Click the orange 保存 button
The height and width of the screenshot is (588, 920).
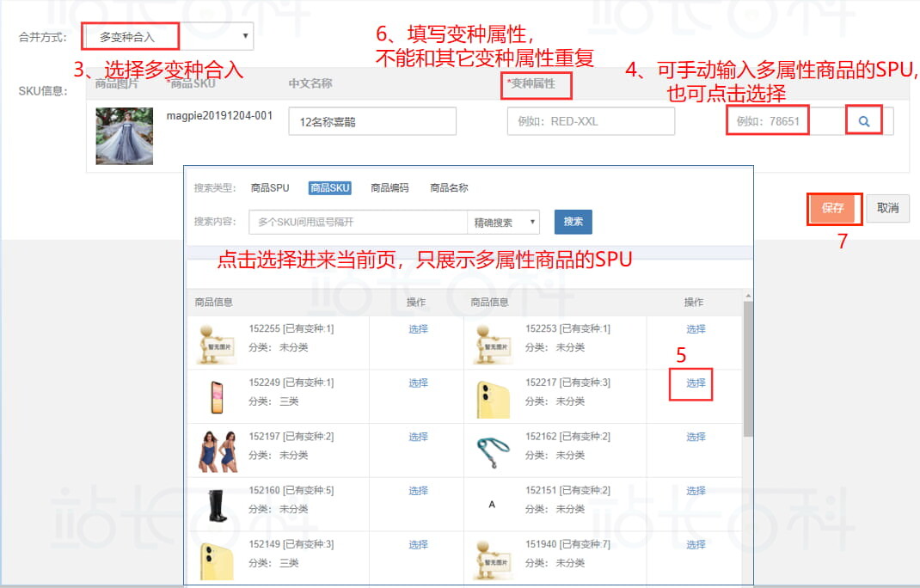point(832,208)
